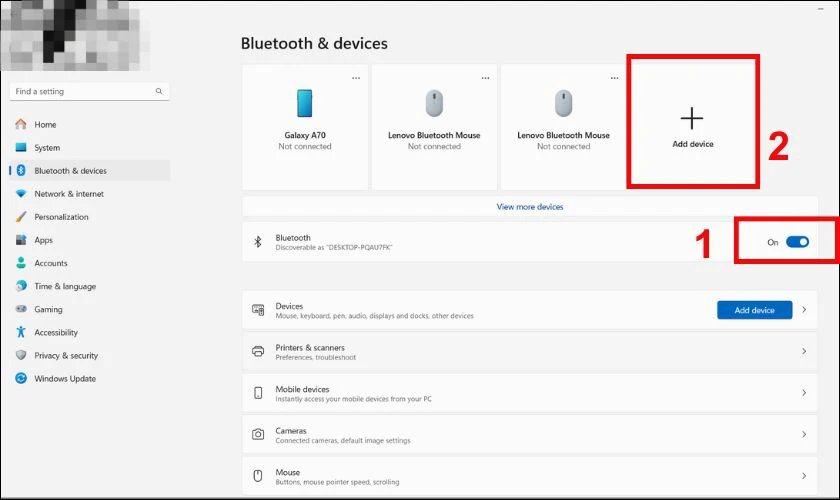Open Privacy & security settings label
The image size is (840, 500).
coord(66,355)
